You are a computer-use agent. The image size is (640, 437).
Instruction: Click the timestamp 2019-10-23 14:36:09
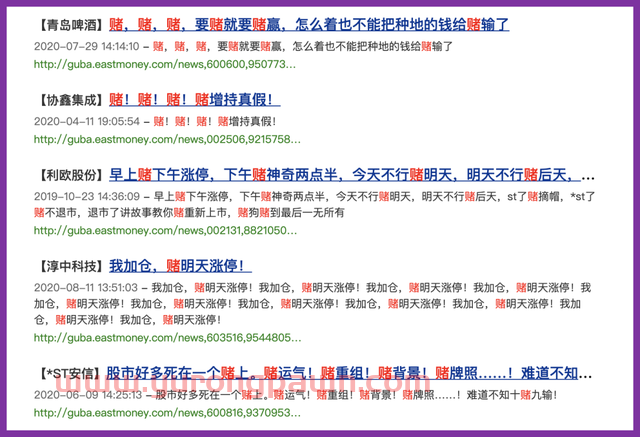[x=87, y=197]
